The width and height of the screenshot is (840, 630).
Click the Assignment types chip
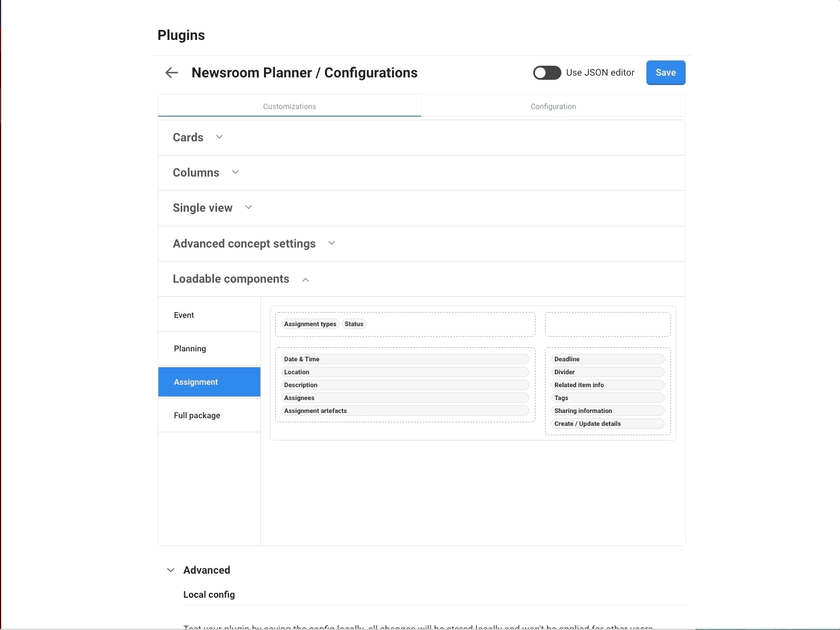(x=310, y=324)
